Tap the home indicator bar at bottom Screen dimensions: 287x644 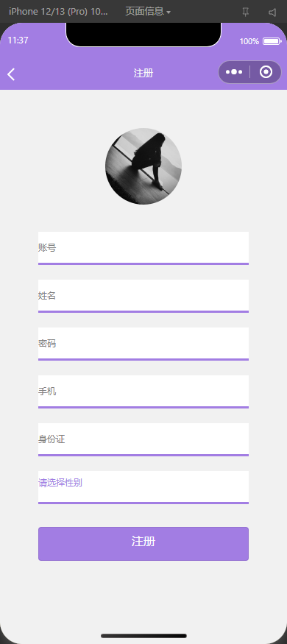(143, 636)
